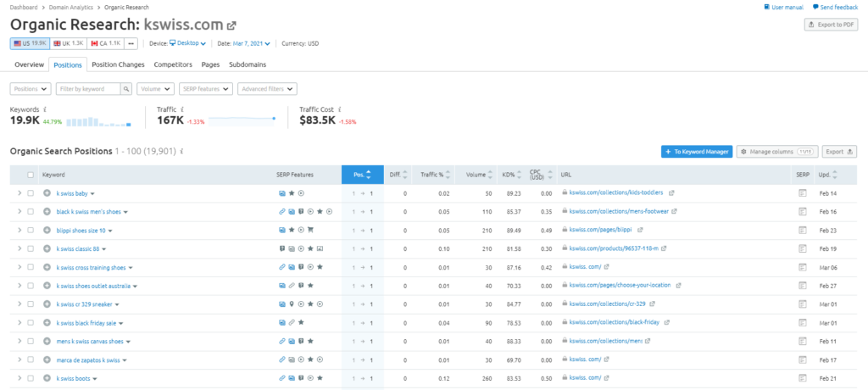Click the Manage columns button
The image size is (868, 390).
tap(778, 151)
